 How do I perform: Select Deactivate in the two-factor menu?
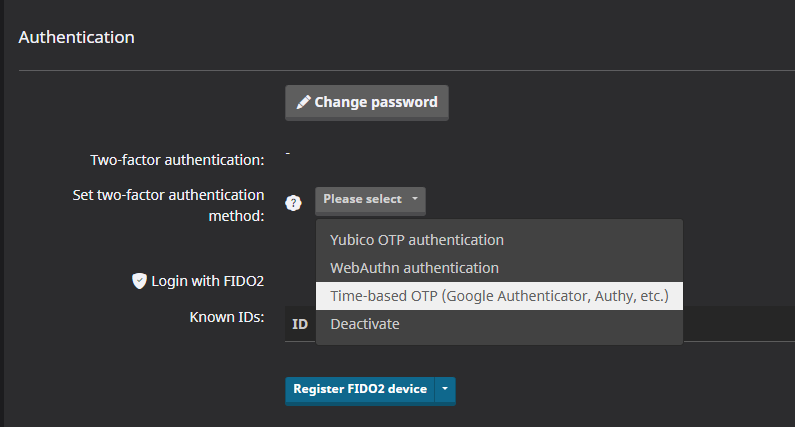coord(364,324)
